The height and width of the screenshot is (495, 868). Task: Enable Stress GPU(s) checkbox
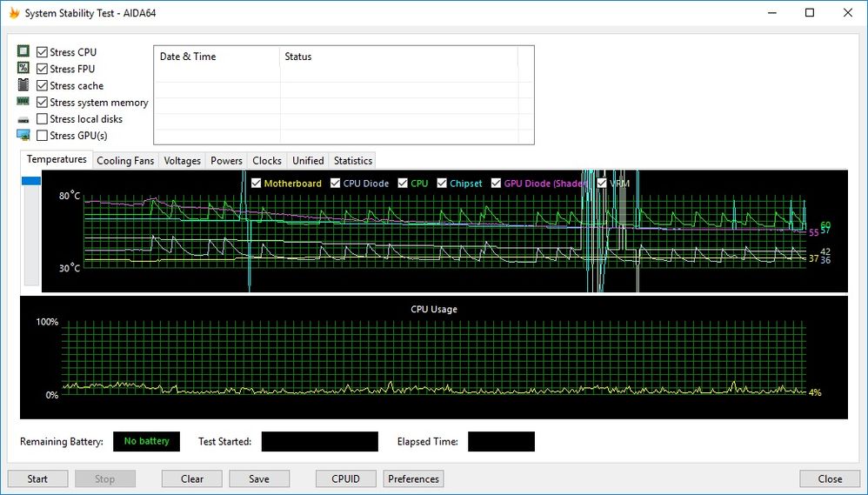tap(42, 136)
